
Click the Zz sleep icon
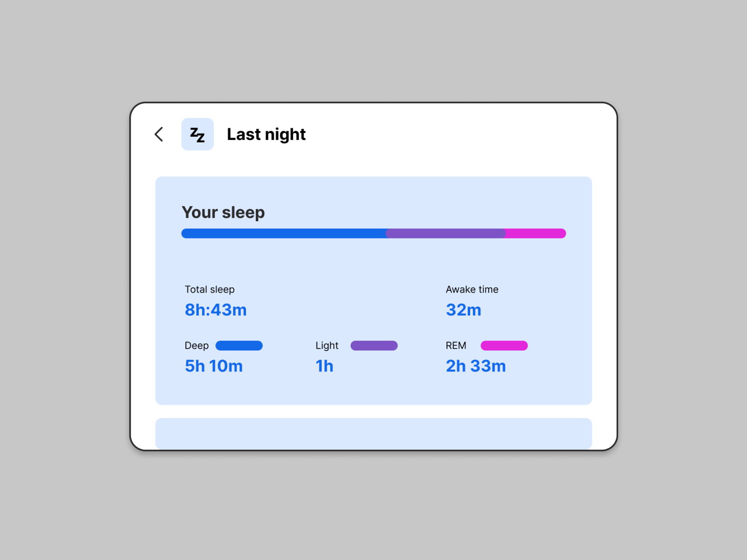coord(197,134)
